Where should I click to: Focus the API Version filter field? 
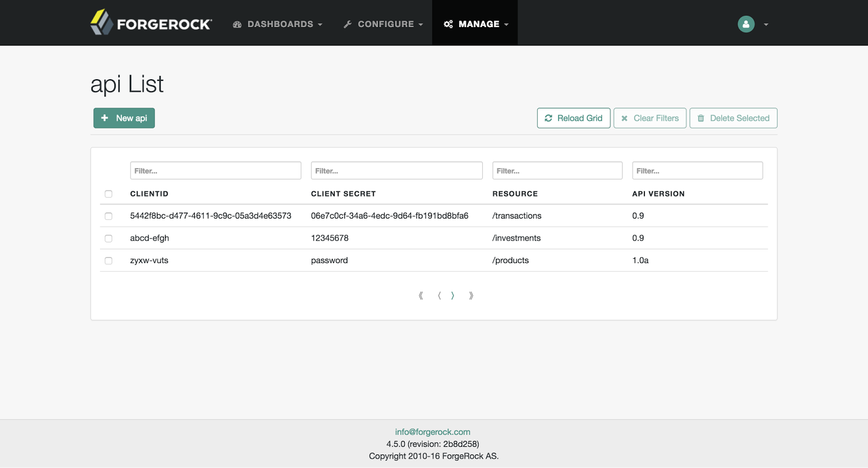click(697, 170)
